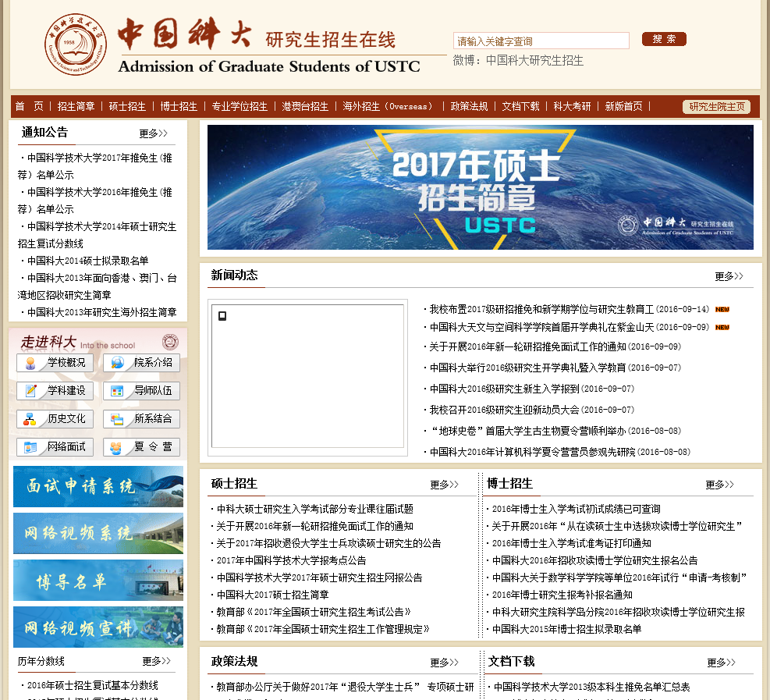The height and width of the screenshot is (700, 770).
Task: Click the 搜索 search button
Action: (664, 39)
